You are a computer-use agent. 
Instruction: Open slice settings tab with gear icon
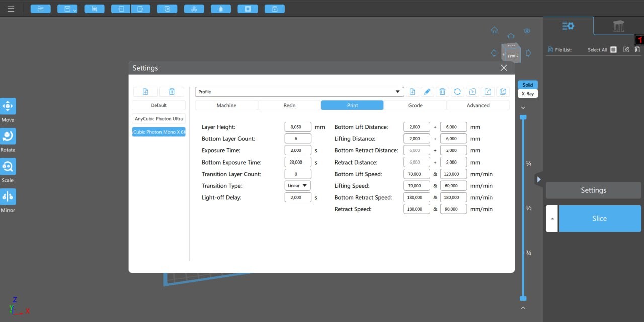(569, 26)
